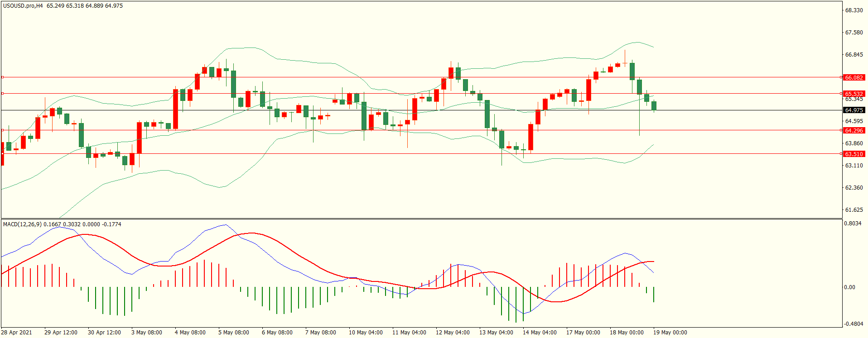
Task: Click the 28 Apr 2021 date label
Action: [17, 332]
